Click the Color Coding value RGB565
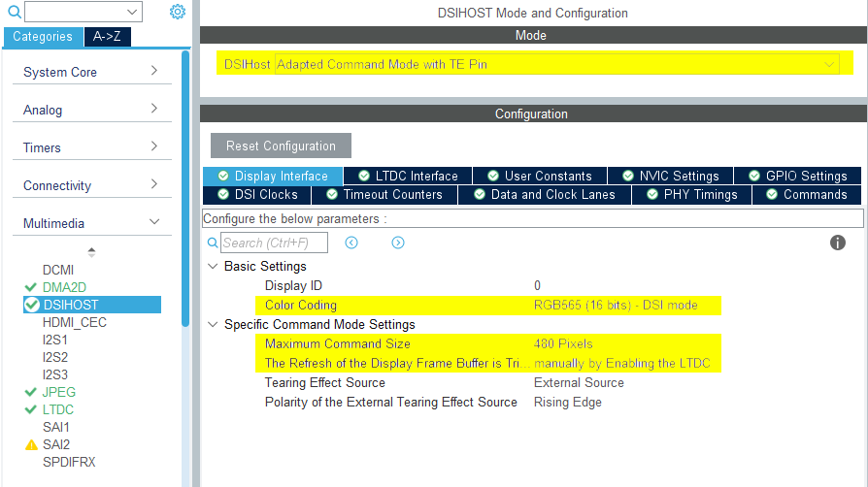This screenshot has width=868, height=487. [616, 305]
